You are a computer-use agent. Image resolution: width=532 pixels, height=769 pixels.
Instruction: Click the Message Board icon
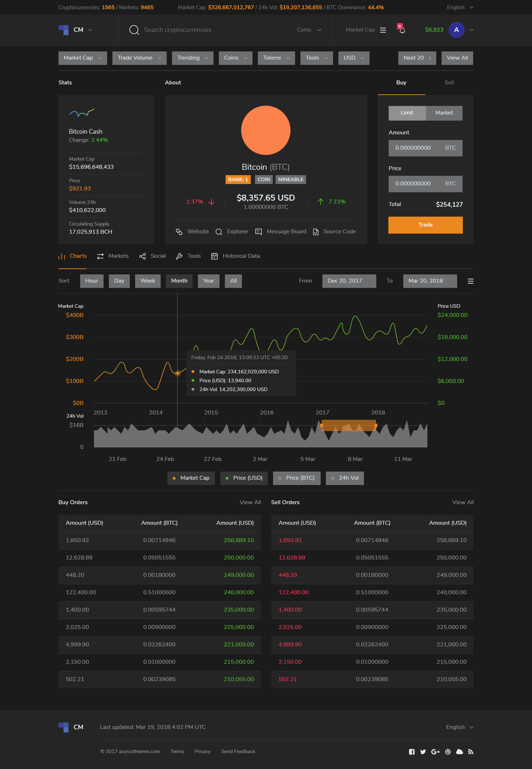click(x=259, y=232)
